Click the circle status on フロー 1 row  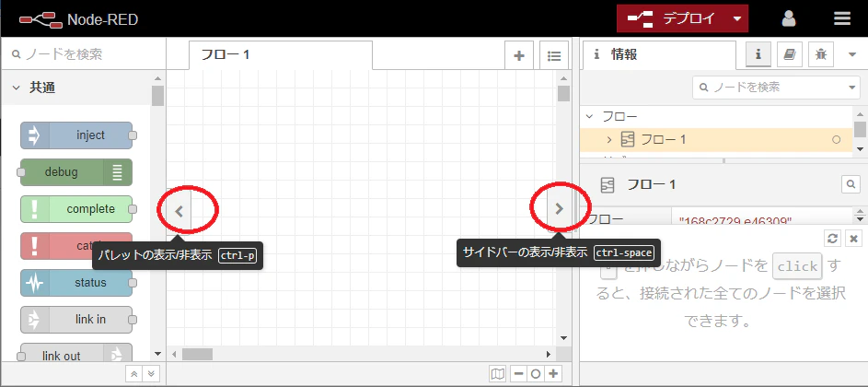point(837,140)
